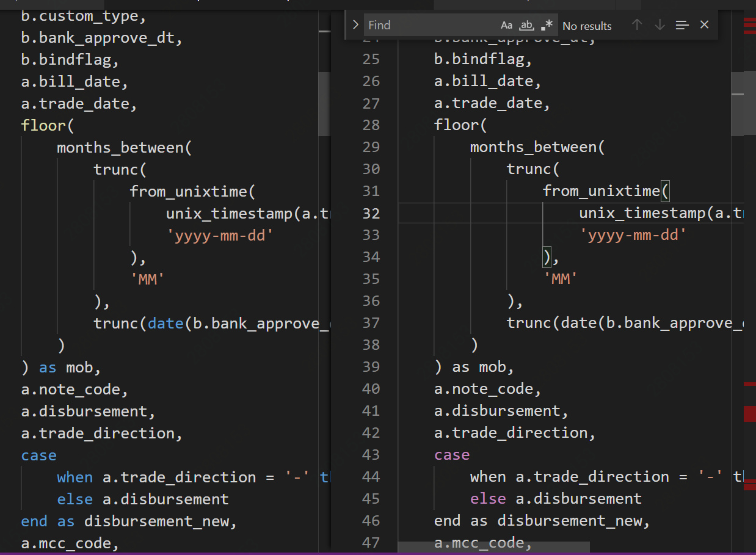The height and width of the screenshot is (555, 756).
Task: Click the left pane vertical scrollbar thumb
Action: 324,104
